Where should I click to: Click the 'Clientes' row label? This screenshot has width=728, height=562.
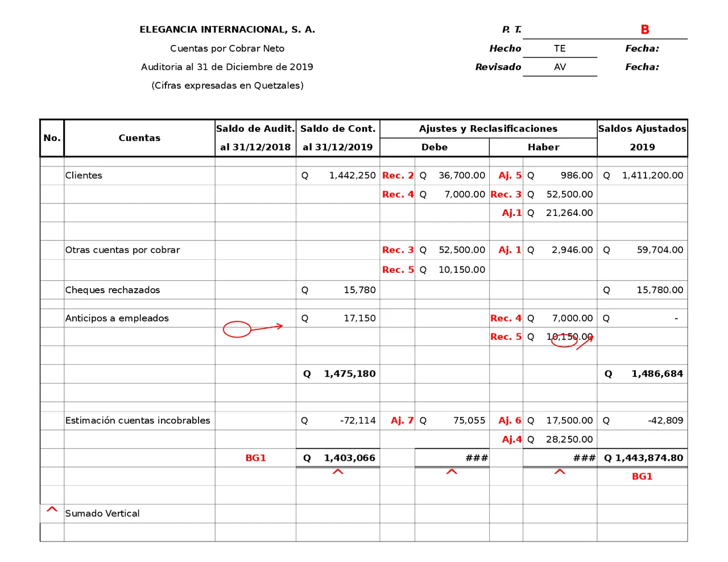[x=84, y=176]
